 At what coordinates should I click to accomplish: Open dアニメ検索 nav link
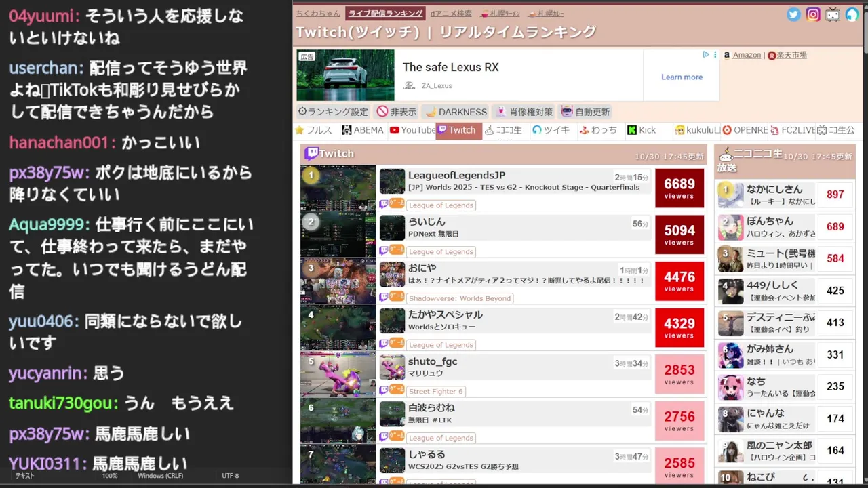[x=451, y=14]
